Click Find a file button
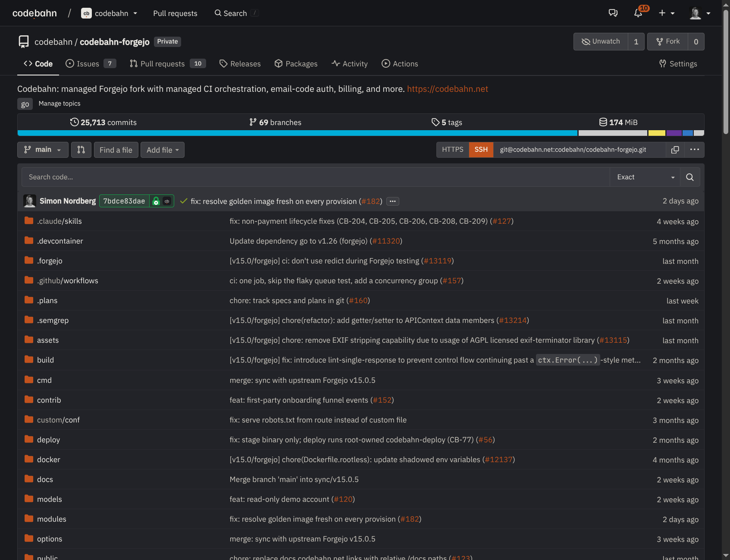The image size is (730, 560). coord(116,150)
